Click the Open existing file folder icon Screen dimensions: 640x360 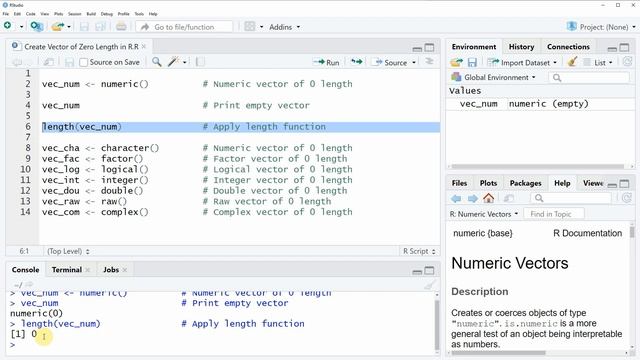[x=58, y=27]
